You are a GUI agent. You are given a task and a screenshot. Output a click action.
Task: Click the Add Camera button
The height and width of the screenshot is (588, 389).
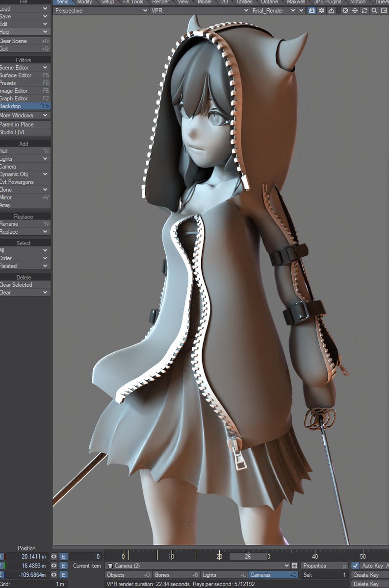[x=25, y=167]
